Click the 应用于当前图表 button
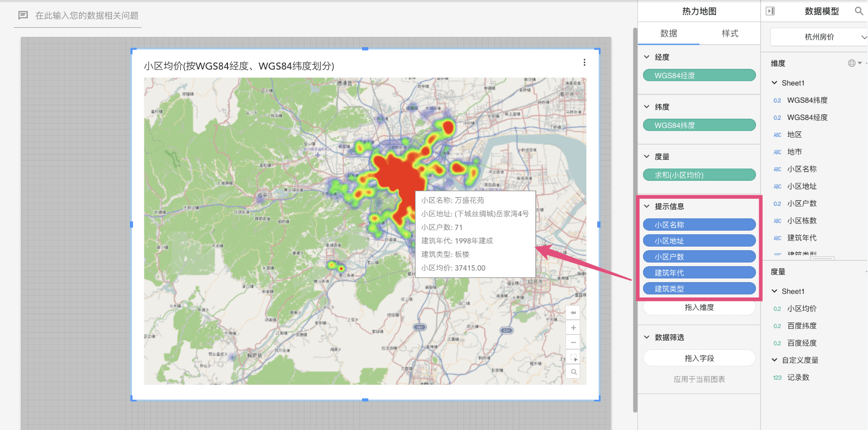The image size is (868, 430). point(699,379)
